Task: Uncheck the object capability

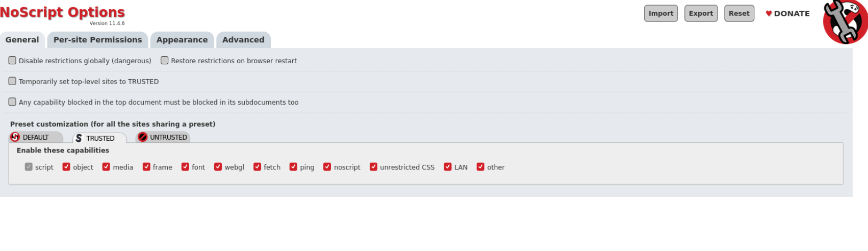Action: pos(66,167)
